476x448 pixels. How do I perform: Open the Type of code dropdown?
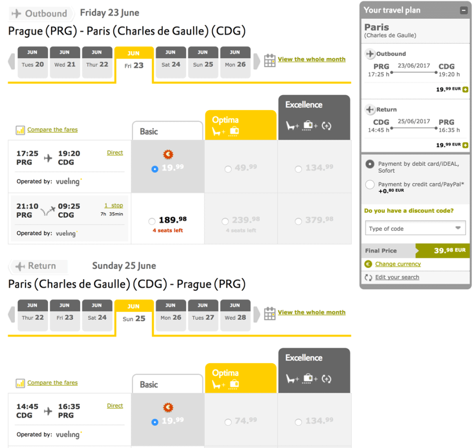tap(415, 228)
